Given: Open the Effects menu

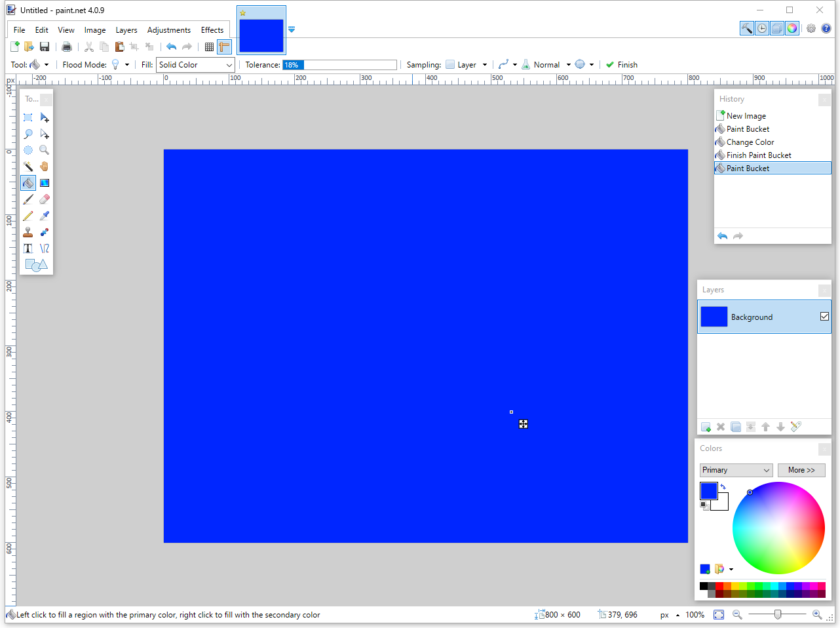Looking at the screenshot, I should [212, 30].
